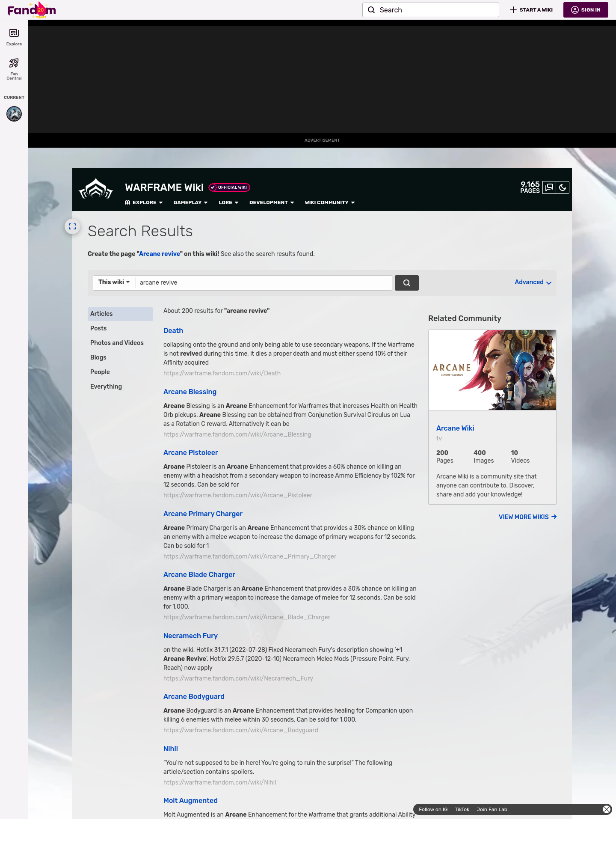Viewport: 616px width, 856px height.
Task: Click the Necramech_Fury URL text
Action: (x=238, y=678)
